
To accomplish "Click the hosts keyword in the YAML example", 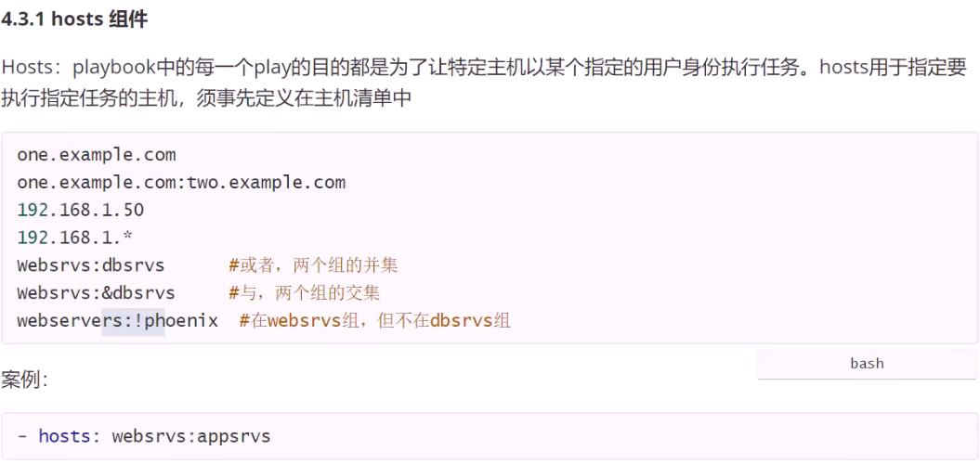I will (x=64, y=436).
